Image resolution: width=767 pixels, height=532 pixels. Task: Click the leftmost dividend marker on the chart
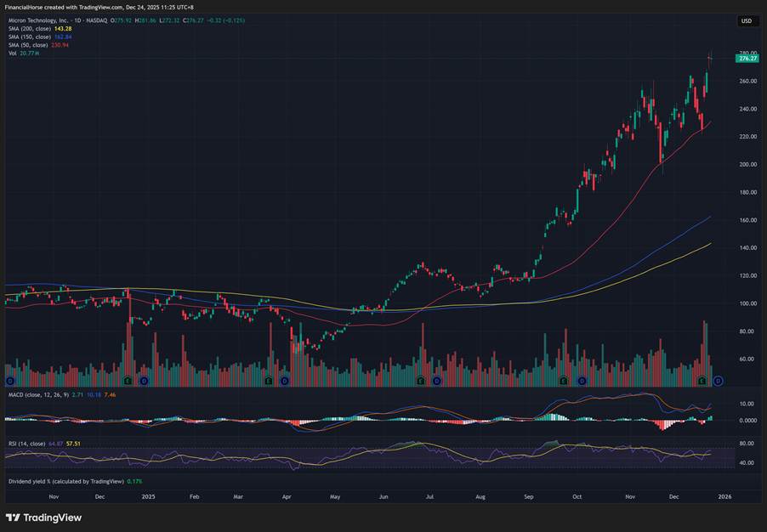(9, 381)
